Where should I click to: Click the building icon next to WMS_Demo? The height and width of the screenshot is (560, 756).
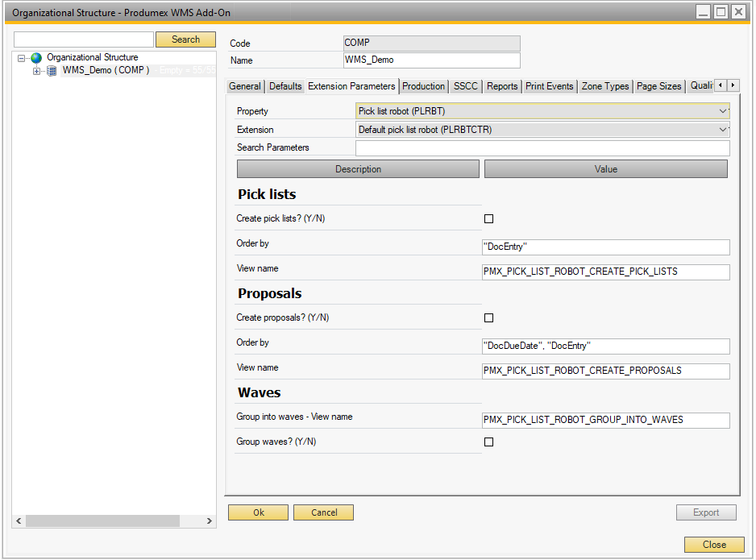52,71
